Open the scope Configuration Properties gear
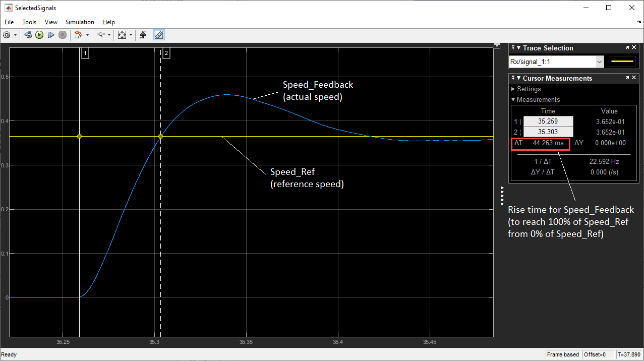 (7, 35)
